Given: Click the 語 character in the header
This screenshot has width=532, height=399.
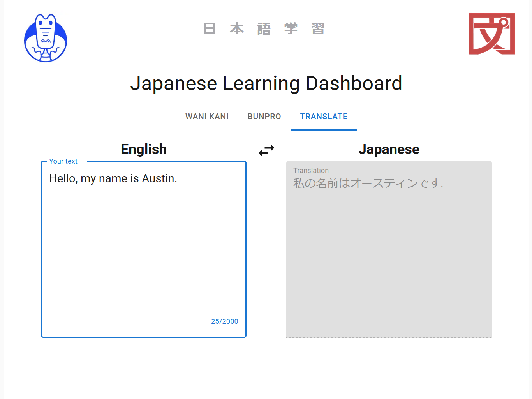Looking at the screenshot, I should pos(264,28).
